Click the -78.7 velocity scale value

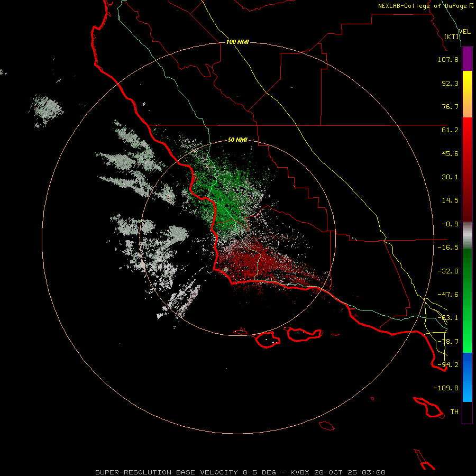tap(448, 342)
